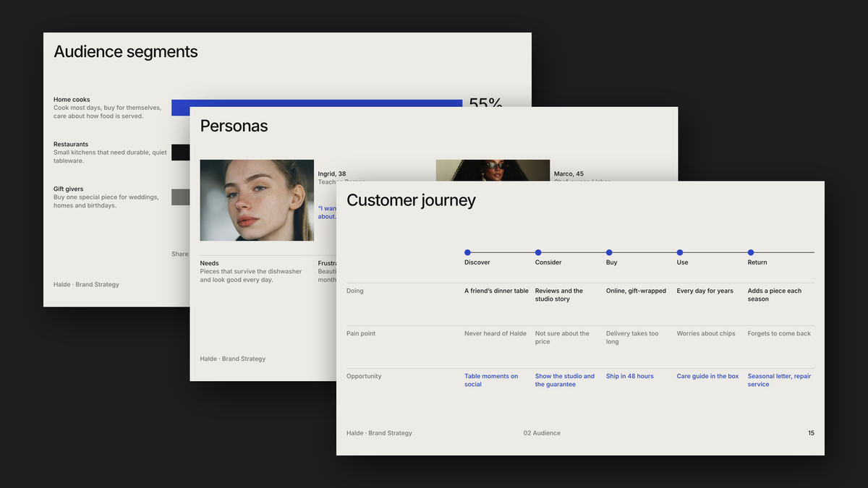Click the blue "Show the studio and the guarantee" text

pos(565,380)
